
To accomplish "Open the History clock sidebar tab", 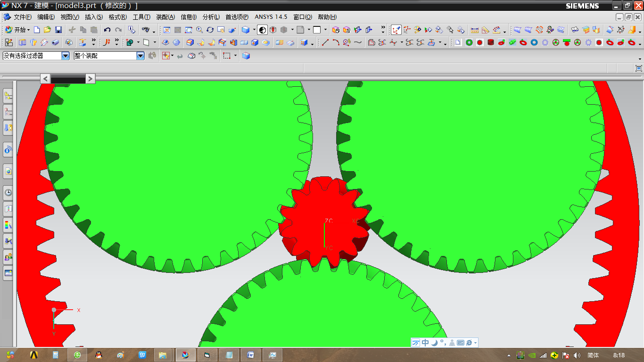I will click(x=8, y=192).
